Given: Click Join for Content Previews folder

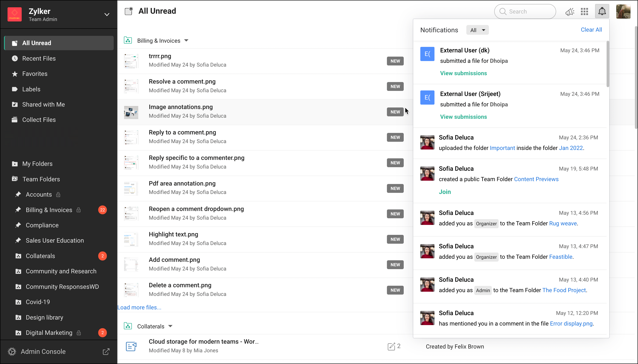Looking at the screenshot, I should (x=445, y=192).
